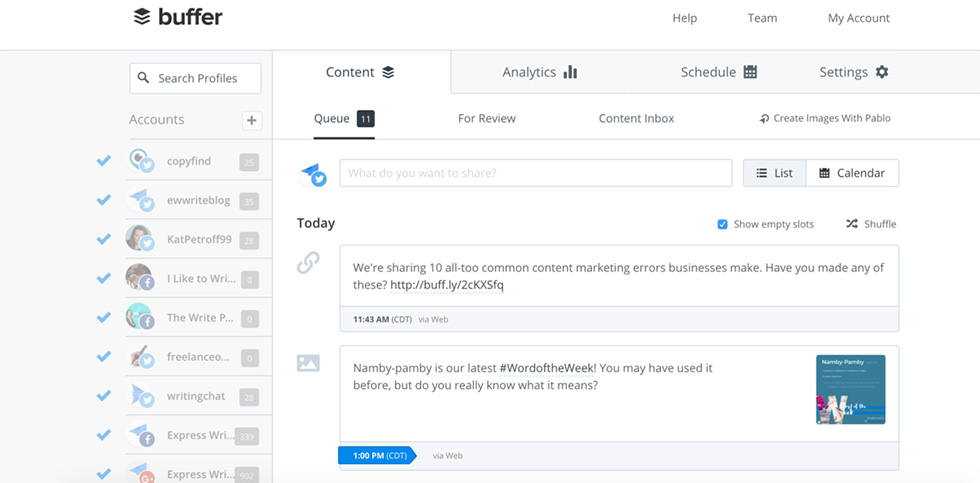Open My Account
The image size is (980, 483).
(859, 18)
